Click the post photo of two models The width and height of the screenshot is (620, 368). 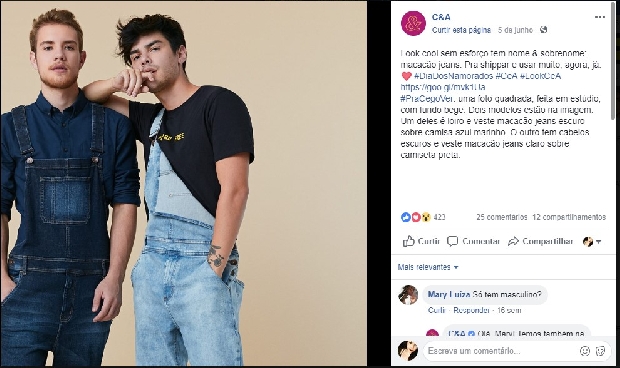pos(184,184)
